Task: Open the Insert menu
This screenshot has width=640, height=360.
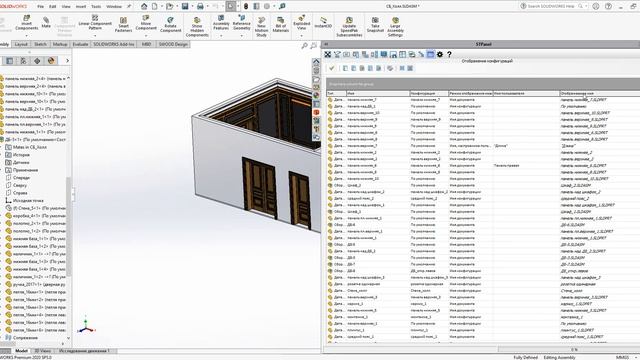Action: tap(81, 7)
